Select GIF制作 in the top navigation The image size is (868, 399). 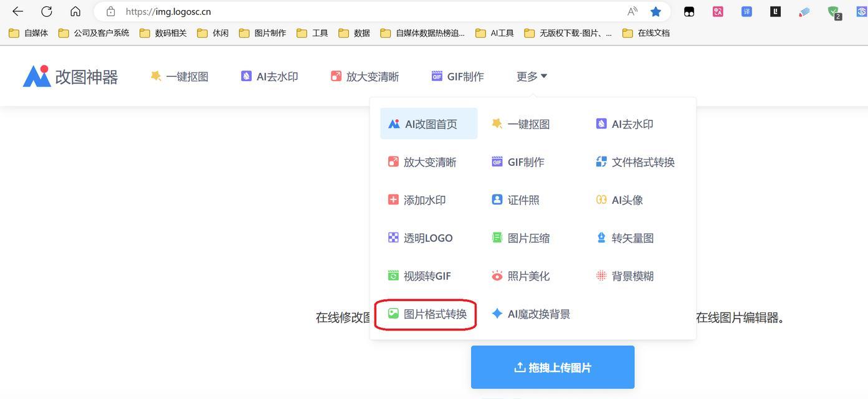pyautogui.click(x=457, y=76)
